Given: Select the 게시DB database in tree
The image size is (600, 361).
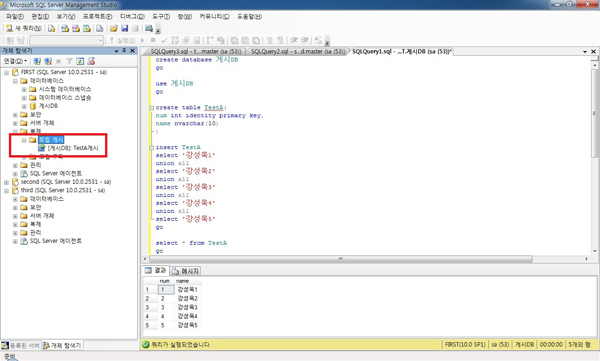Looking at the screenshot, I should pyautogui.click(x=48, y=106).
